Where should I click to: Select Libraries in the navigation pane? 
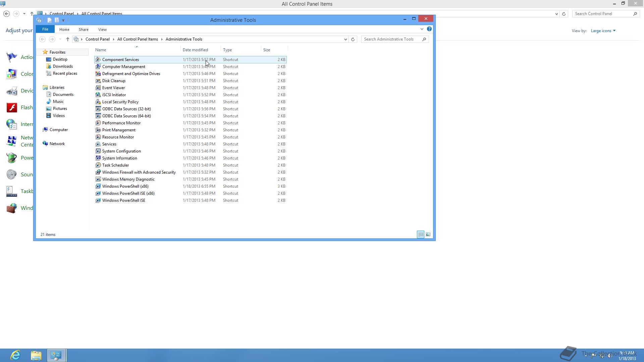click(x=57, y=87)
